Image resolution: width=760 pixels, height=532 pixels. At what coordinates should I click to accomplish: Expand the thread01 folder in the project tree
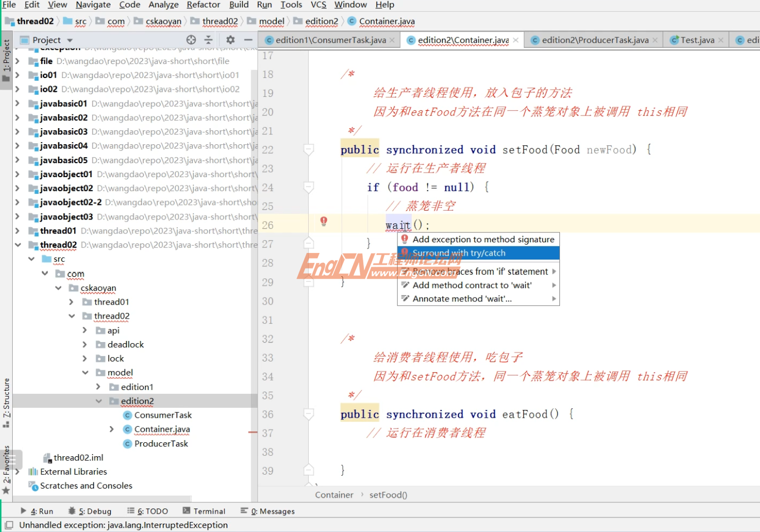tap(71, 301)
